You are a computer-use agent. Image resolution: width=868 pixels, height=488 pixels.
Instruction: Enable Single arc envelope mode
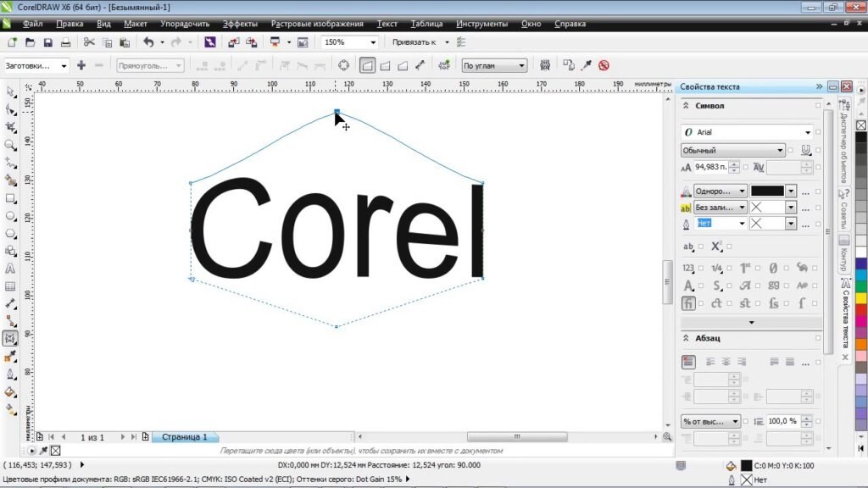[386, 65]
